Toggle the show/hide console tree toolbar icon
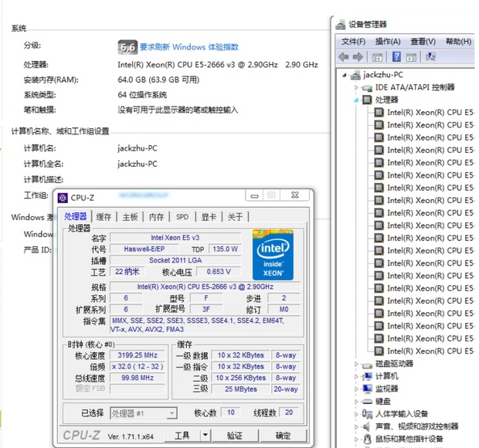Viewport: 479px width, 448px height. click(x=377, y=57)
